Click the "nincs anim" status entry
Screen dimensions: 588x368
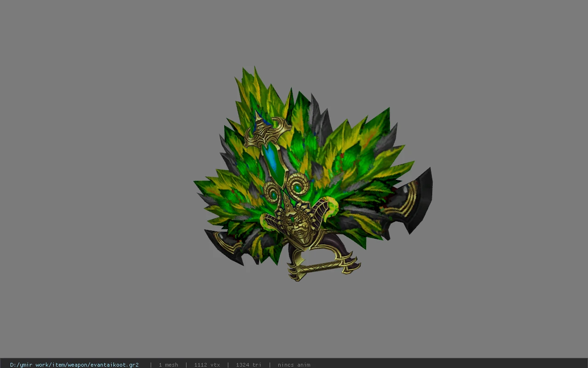point(294,365)
